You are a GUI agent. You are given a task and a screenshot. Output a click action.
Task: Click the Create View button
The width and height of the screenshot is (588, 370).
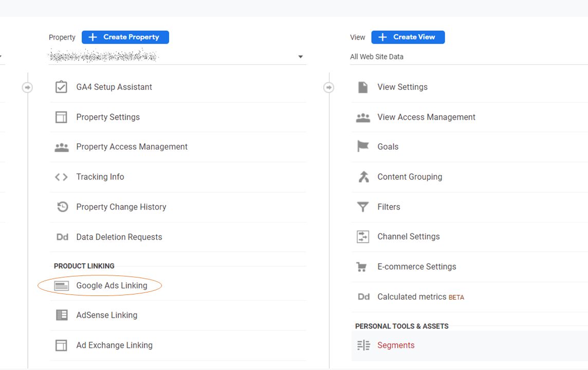point(408,37)
